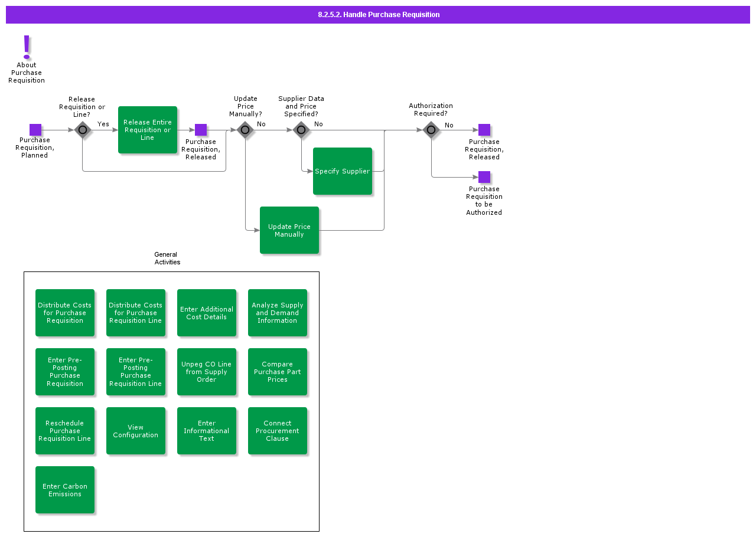
Task: Open the Specify Supplier activity box
Action: [x=343, y=171]
